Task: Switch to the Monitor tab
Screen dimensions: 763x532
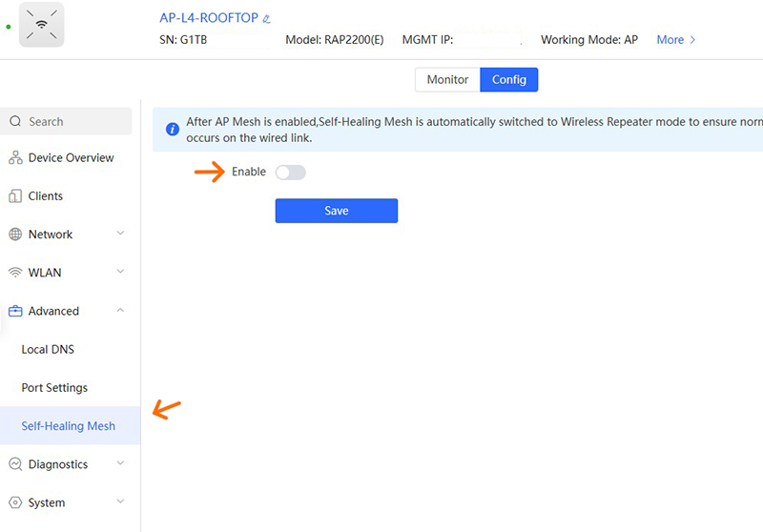Action: point(447,80)
